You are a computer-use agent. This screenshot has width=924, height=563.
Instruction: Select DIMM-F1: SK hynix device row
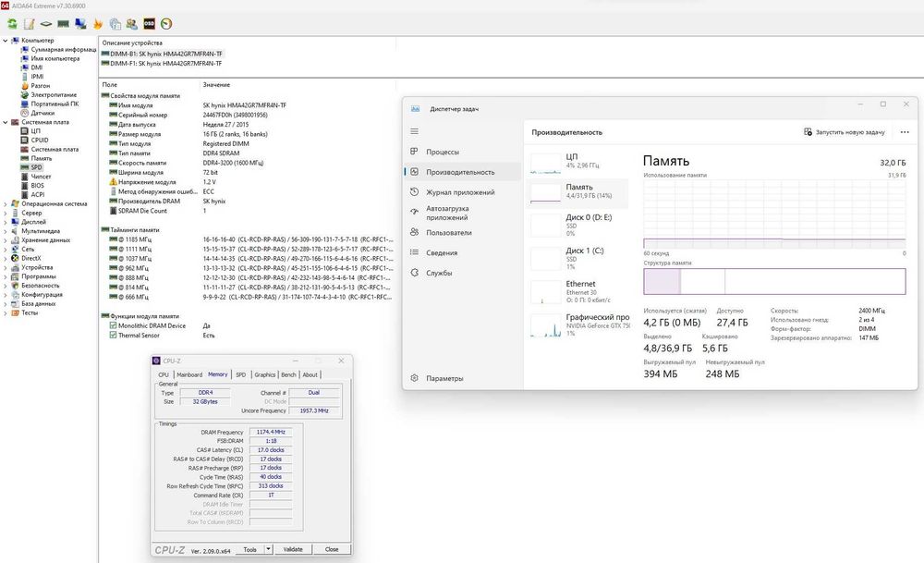point(162,63)
